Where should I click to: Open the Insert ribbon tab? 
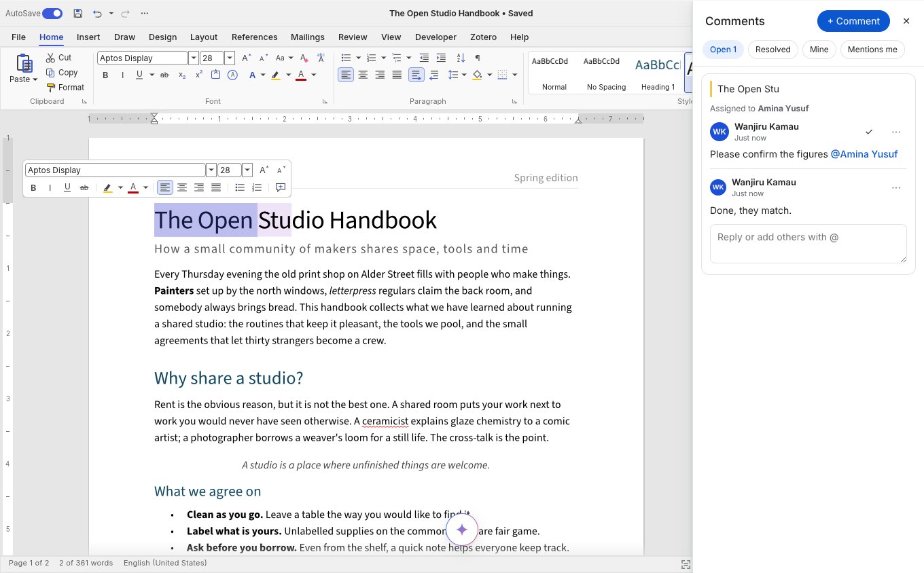pyautogui.click(x=88, y=37)
